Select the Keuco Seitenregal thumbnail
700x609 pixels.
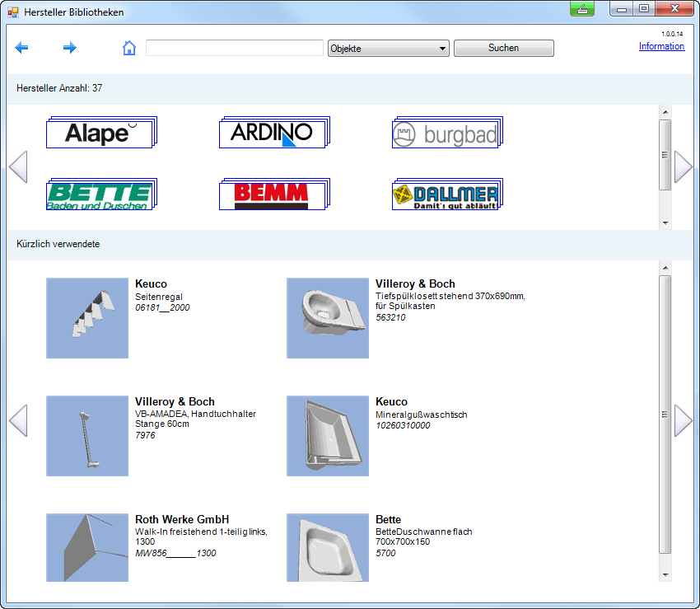[87, 318]
